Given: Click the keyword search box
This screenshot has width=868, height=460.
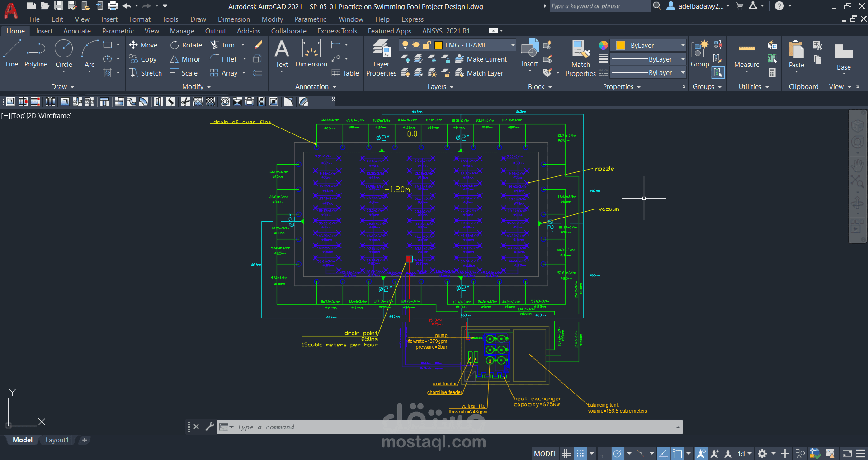Looking at the screenshot, I should 599,6.
